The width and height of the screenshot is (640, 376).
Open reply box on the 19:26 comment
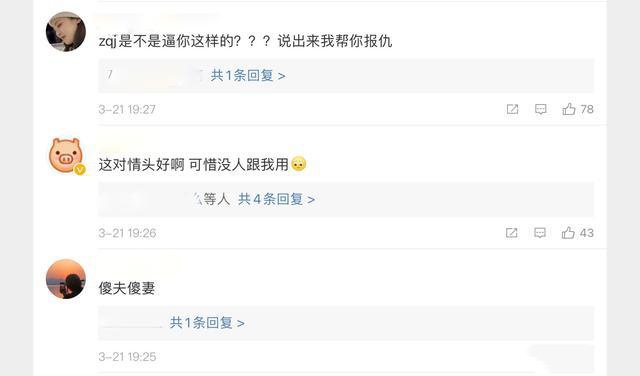[540, 233]
